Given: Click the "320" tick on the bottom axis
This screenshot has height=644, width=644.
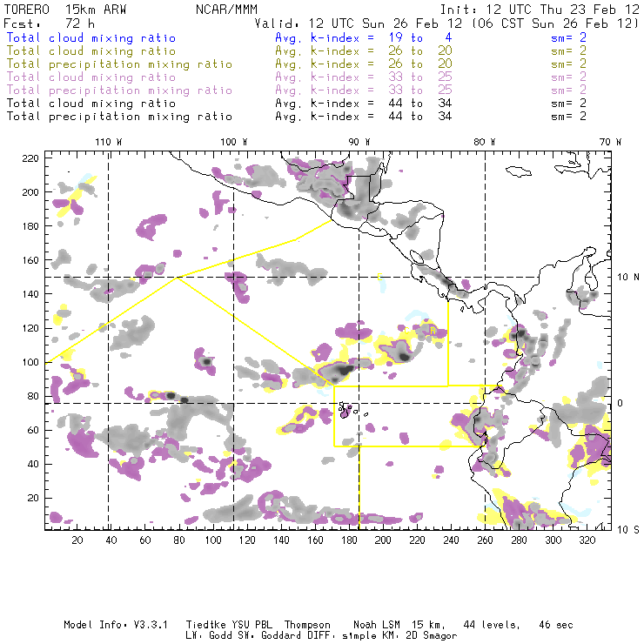Looking at the screenshot, I should pyautogui.click(x=585, y=540).
